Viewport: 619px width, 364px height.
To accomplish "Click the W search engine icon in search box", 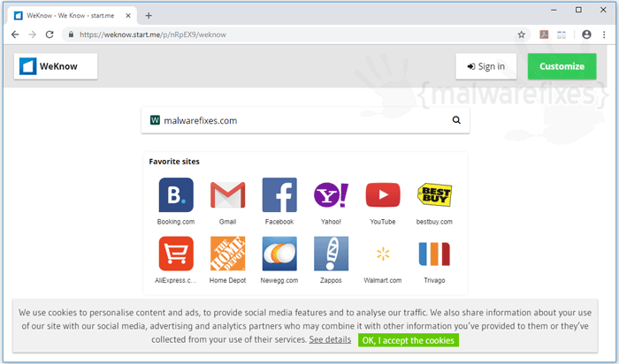I will coord(155,120).
